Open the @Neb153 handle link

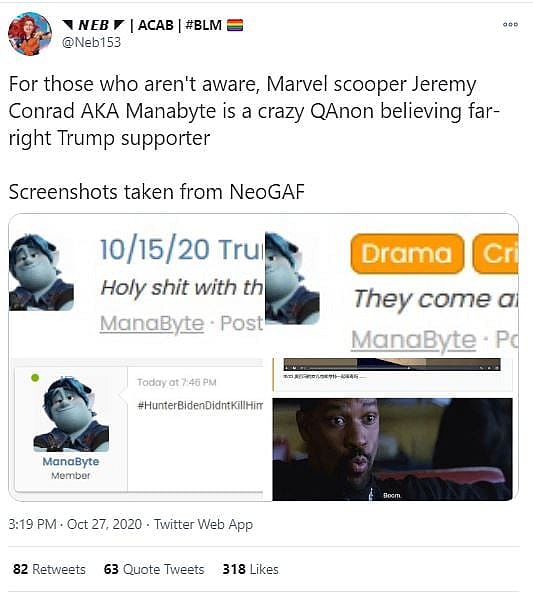tap(91, 42)
